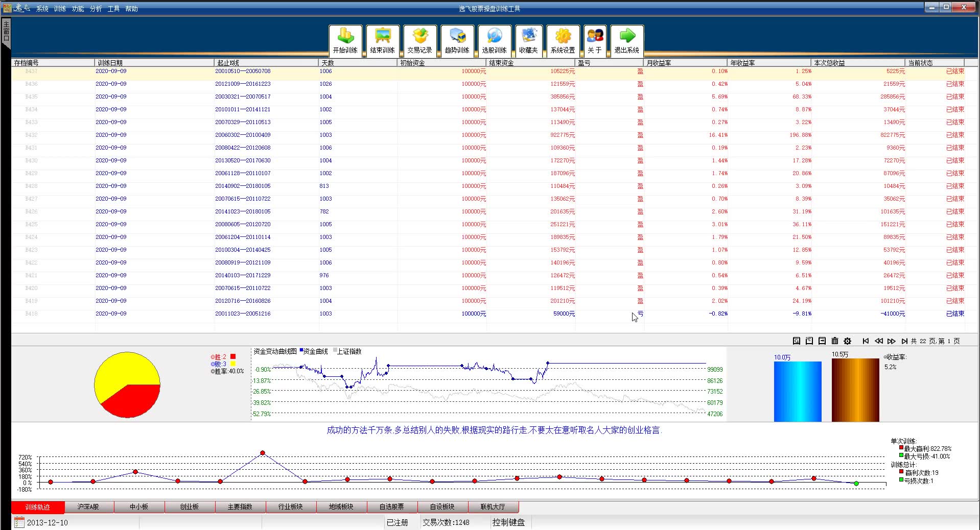Click the export-record arrow icon above the chart
Viewport: 980px width, 530px height.
click(822, 341)
